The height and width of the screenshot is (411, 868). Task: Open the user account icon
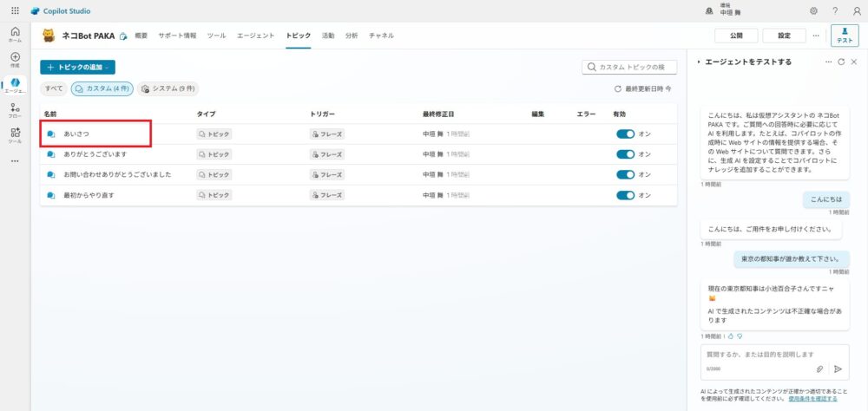click(857, 11)
